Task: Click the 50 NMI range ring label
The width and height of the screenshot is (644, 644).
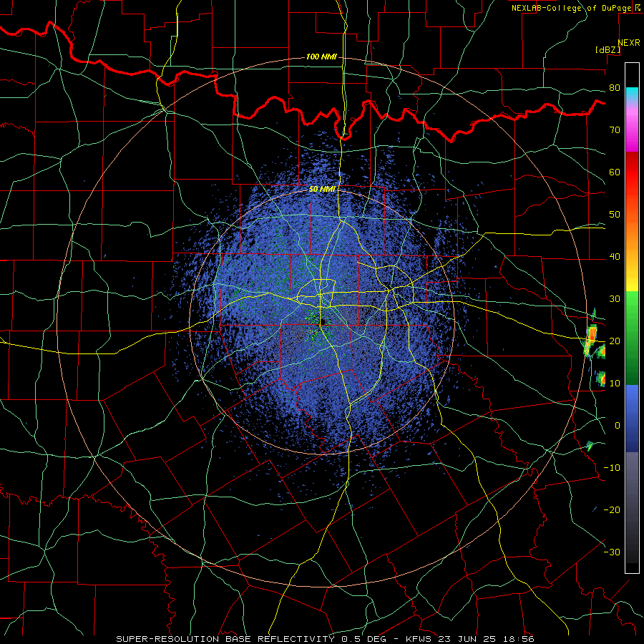Action: (x=322, y=189)
